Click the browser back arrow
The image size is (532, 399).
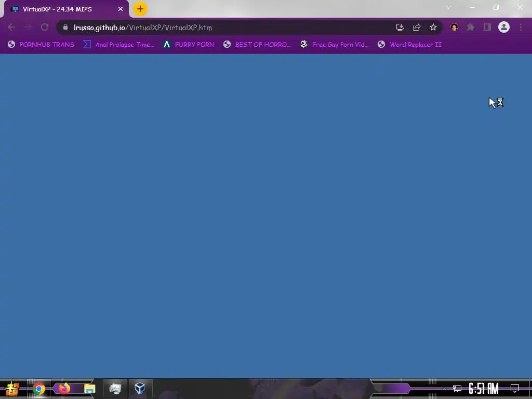[11, 27]
